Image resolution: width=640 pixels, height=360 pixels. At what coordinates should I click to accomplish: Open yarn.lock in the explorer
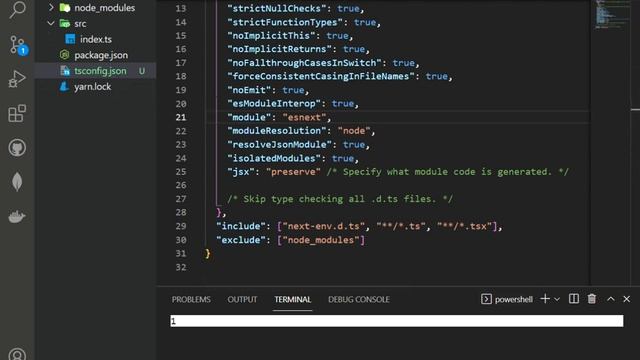click(93, 87)
